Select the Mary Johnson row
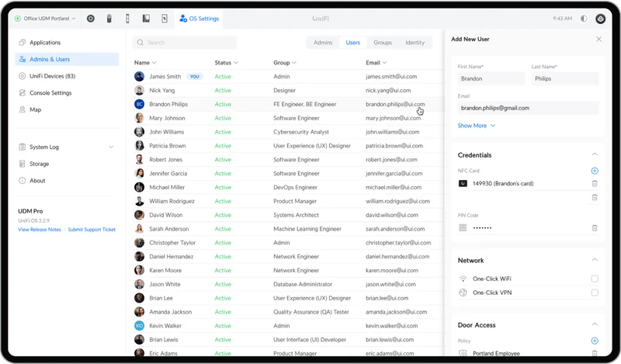 288,118
